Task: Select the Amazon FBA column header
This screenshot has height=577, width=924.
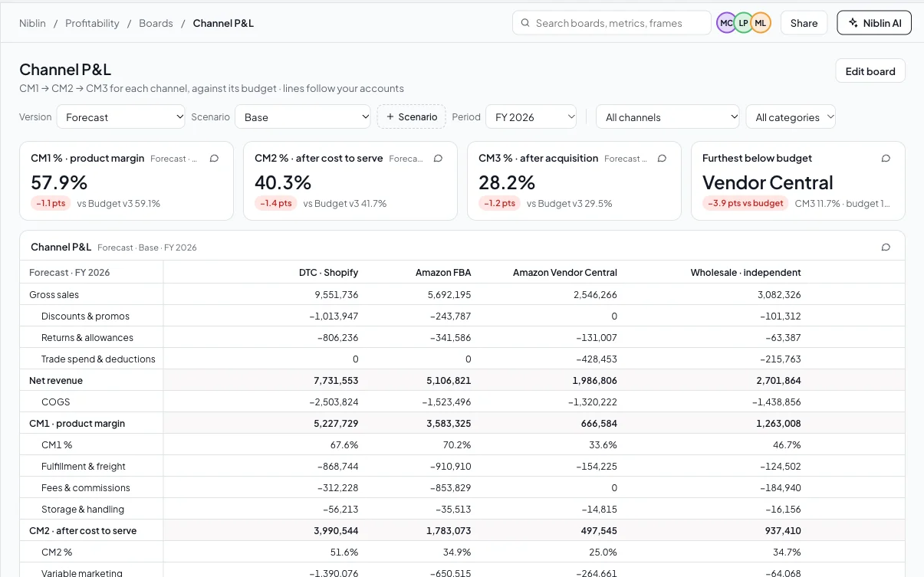Action: [443, 273]
